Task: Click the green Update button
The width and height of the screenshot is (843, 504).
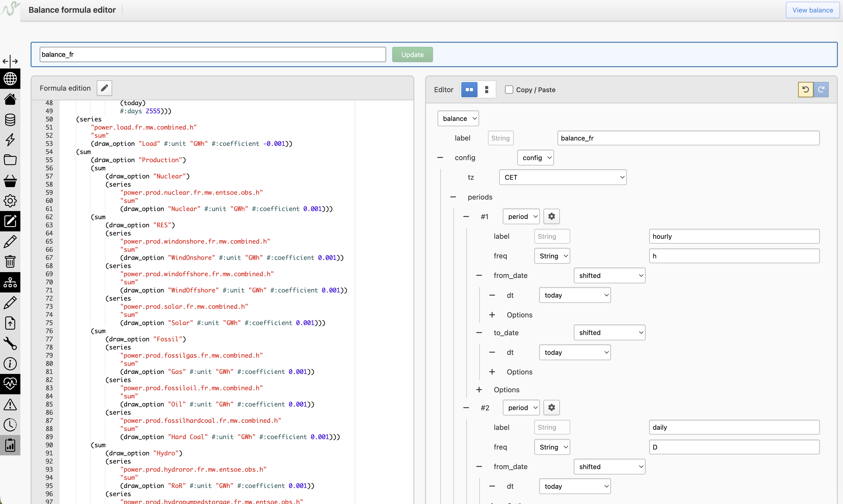Action: pyautogui.click(x=412, y=54)
